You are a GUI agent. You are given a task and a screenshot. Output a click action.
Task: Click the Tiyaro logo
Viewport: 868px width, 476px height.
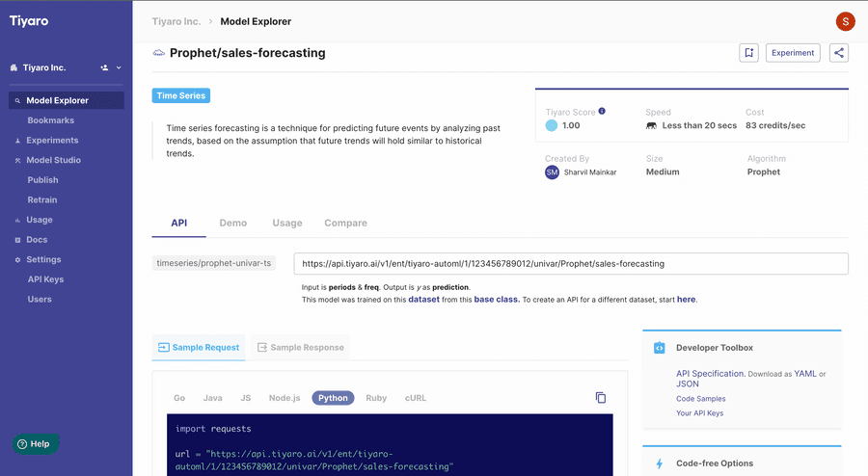(29, 21)
